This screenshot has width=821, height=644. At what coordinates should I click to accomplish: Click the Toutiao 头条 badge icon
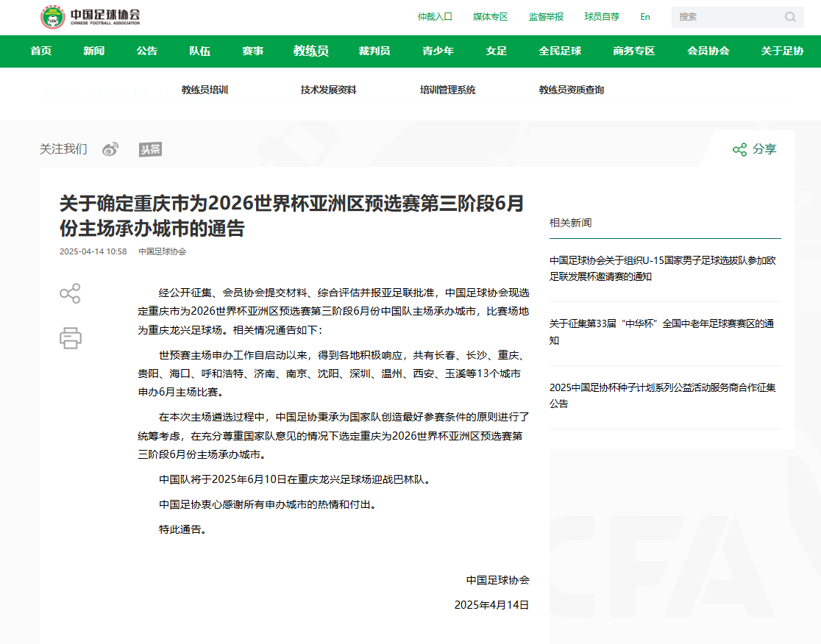152,149
